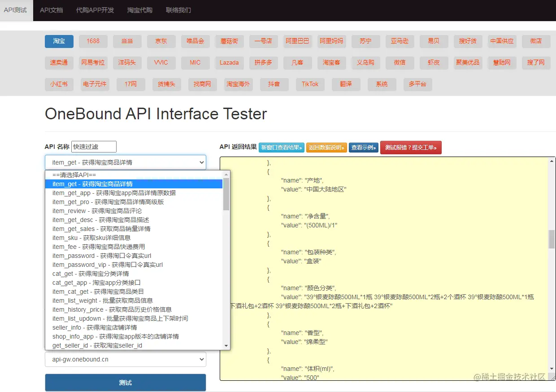This screenshot has height=392, width=556.
Task: Pick the 蘑菇街 platform button
Action: click(x=230, y=41)
